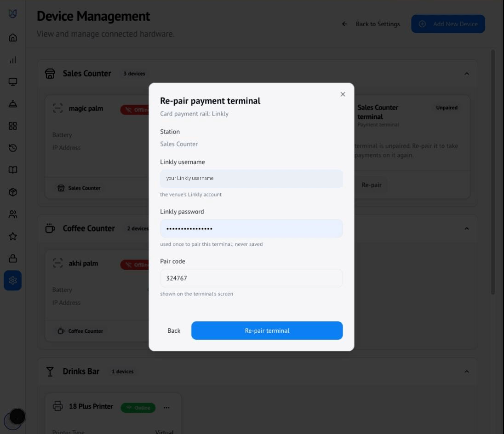504x434 pixels.
Task: Click the 'akhi palm' device name
Action: pos(83,264)
